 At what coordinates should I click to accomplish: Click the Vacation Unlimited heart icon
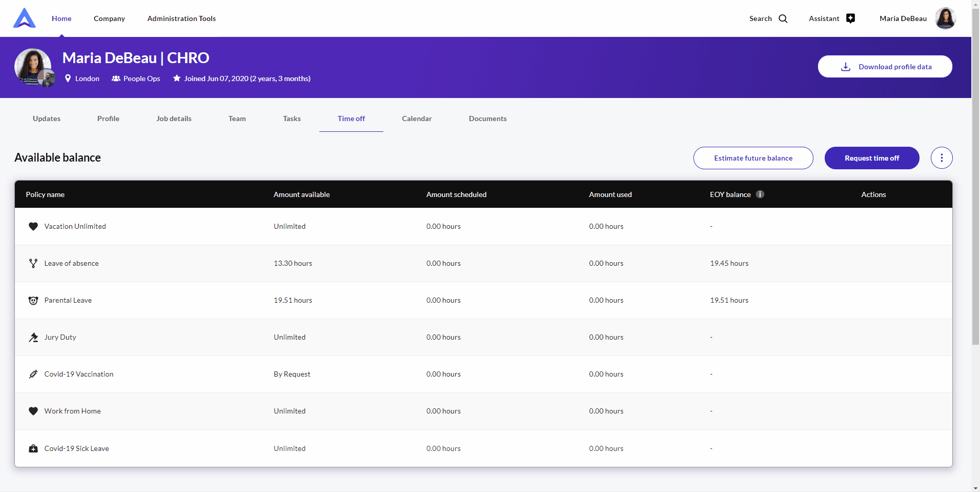33,226
